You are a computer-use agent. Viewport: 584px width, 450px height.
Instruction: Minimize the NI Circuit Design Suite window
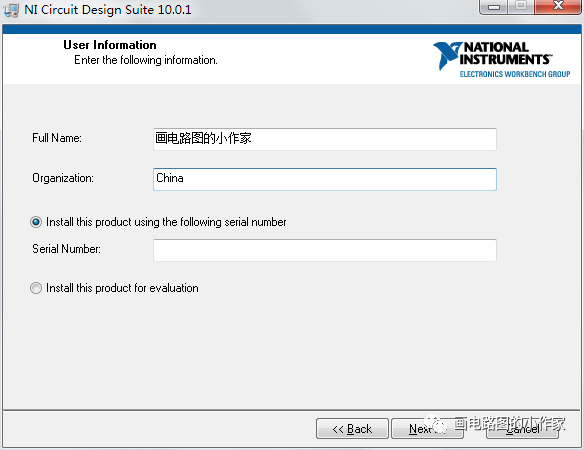[x=494, y=7]
